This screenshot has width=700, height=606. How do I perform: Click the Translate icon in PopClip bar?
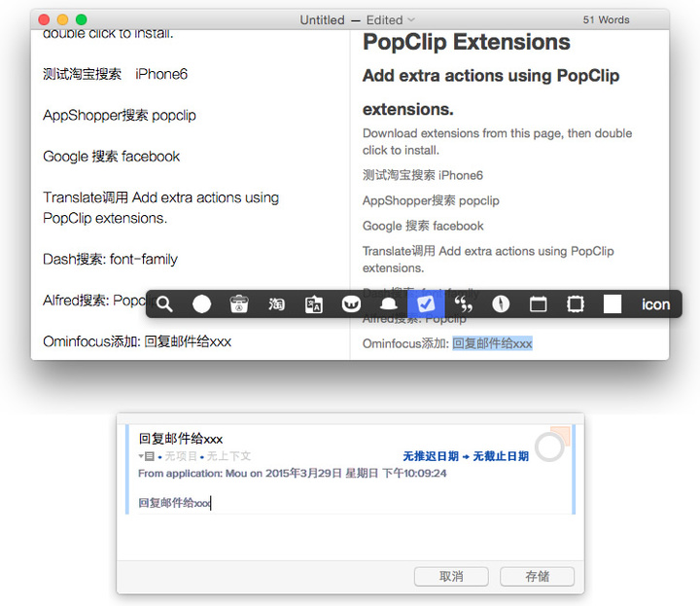pyautogui.click(x=314, y=304)
